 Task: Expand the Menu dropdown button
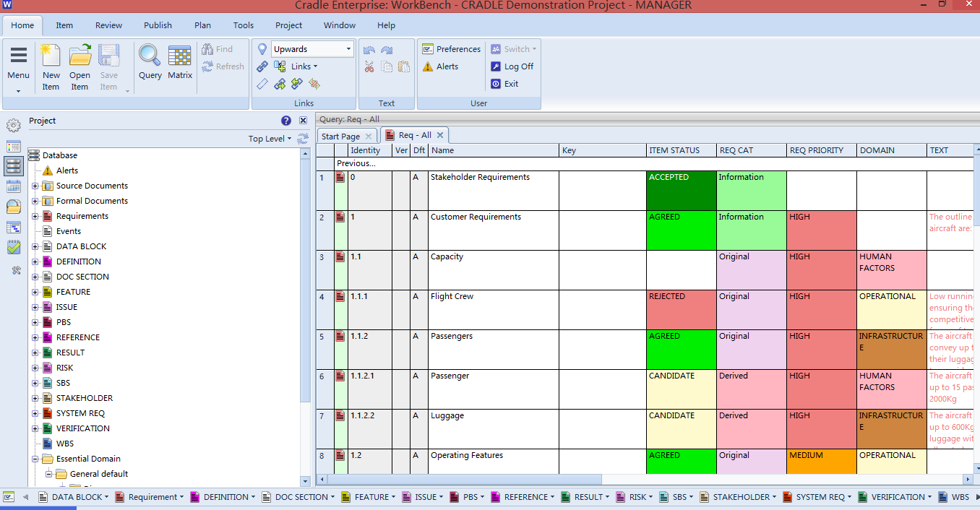(19, 69)
